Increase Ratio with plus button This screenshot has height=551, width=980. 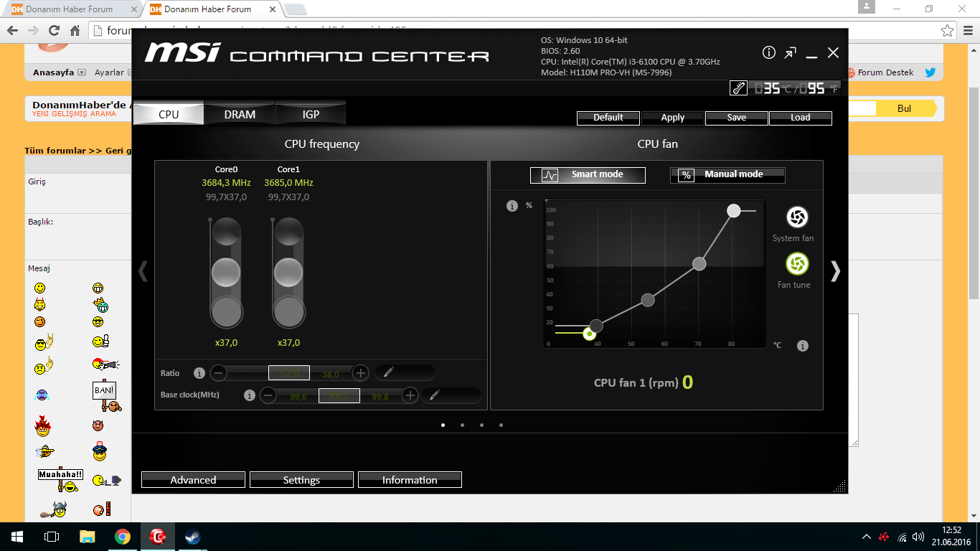click(361, 373)
